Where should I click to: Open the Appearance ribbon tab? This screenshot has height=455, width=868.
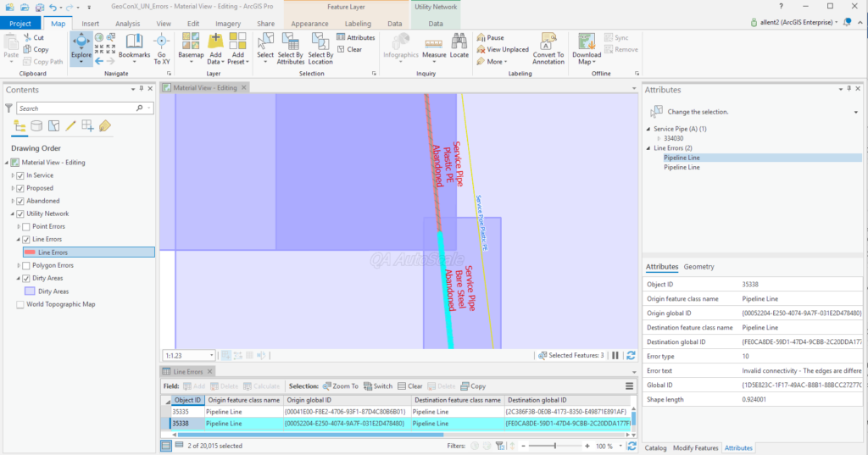click(309, 24)
